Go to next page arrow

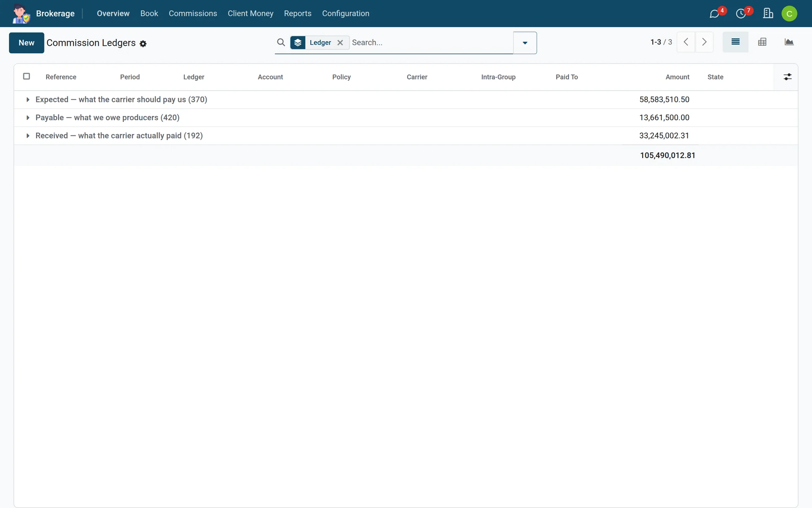[704, 42]
